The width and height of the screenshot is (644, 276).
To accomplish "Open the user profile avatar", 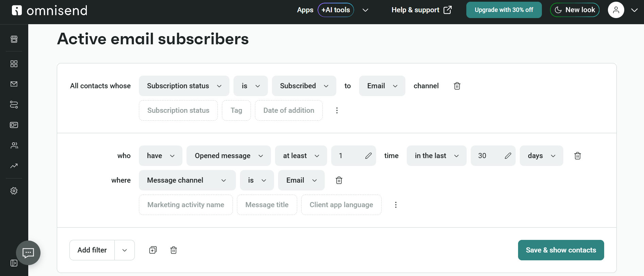I will click(616, 10).
